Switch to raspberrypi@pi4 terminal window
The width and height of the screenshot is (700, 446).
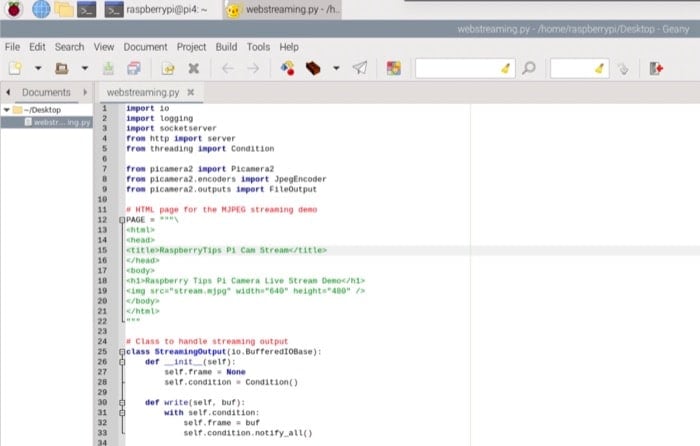point(157,9)
